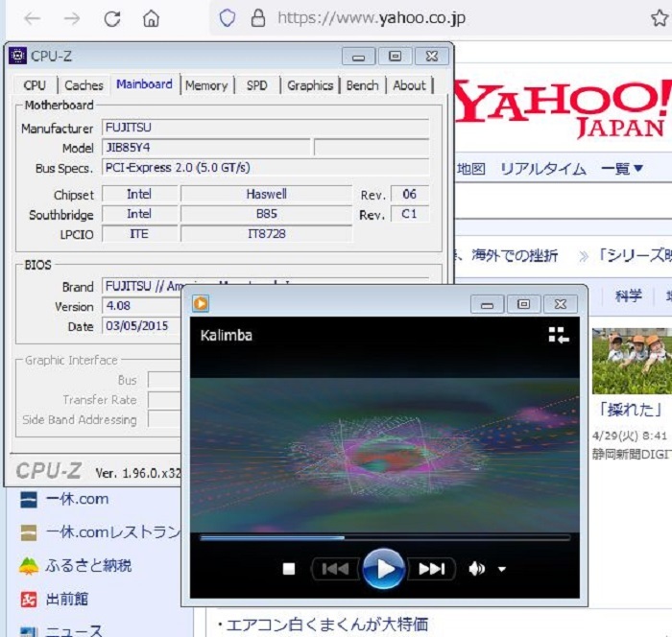This screenshot has height=637, width=672.
Task: Click the Yahoo! JAPAN logo
Action: click(x=563, y=109)
